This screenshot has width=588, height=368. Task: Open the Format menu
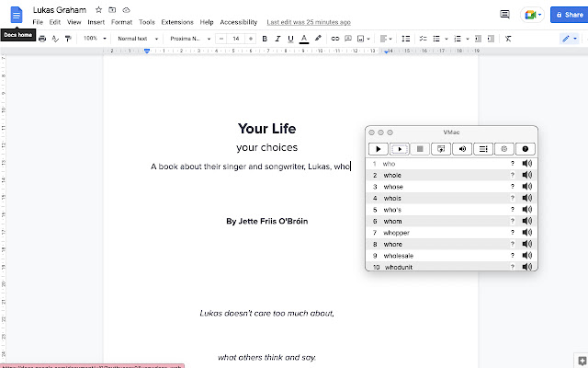click(121, 21)
